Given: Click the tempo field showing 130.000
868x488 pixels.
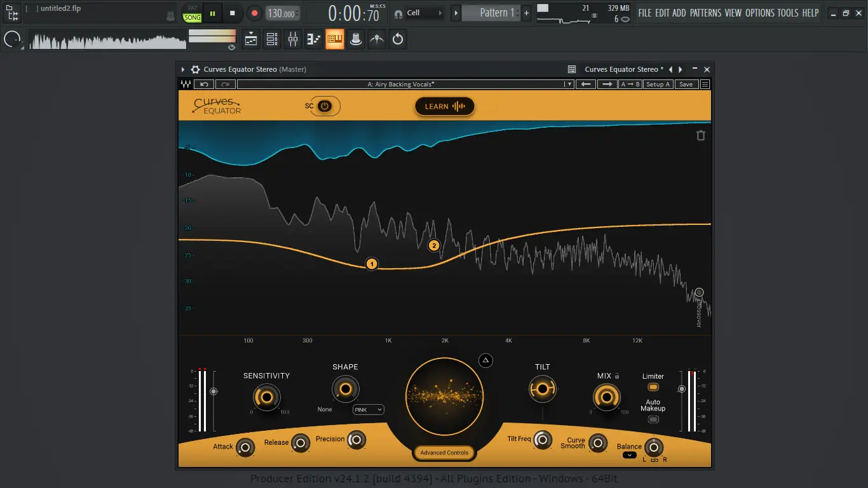Looking at the screenshot, I should (281, 13).
